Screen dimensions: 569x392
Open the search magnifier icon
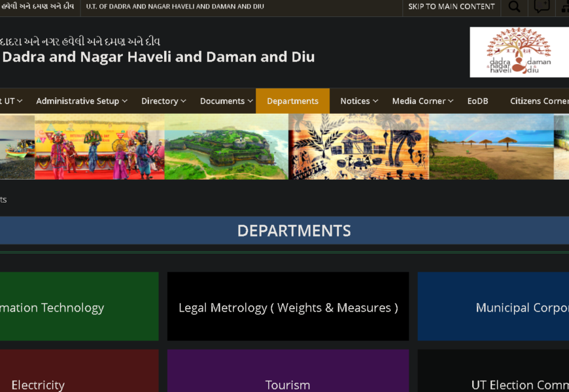(514, 7)
